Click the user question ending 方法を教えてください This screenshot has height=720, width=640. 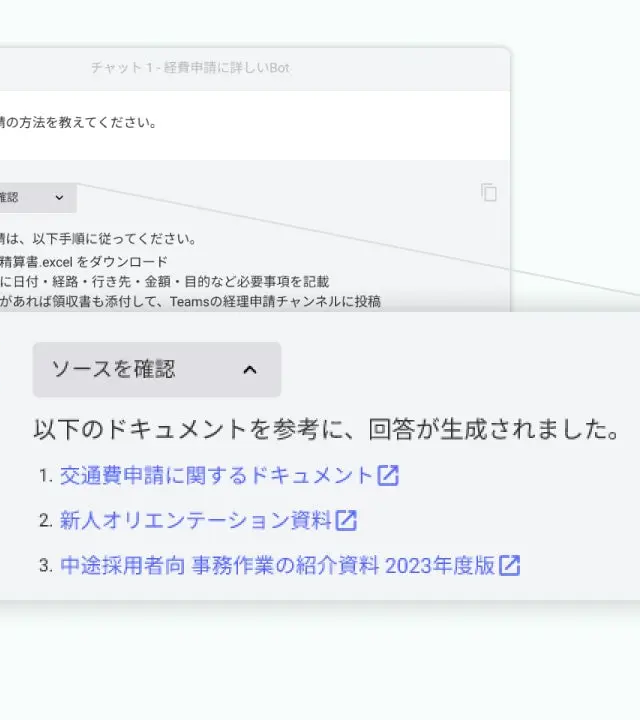78,123
